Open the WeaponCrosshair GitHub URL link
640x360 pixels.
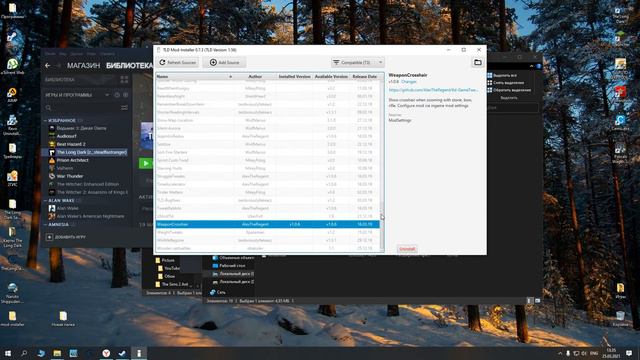pos(433,90)
